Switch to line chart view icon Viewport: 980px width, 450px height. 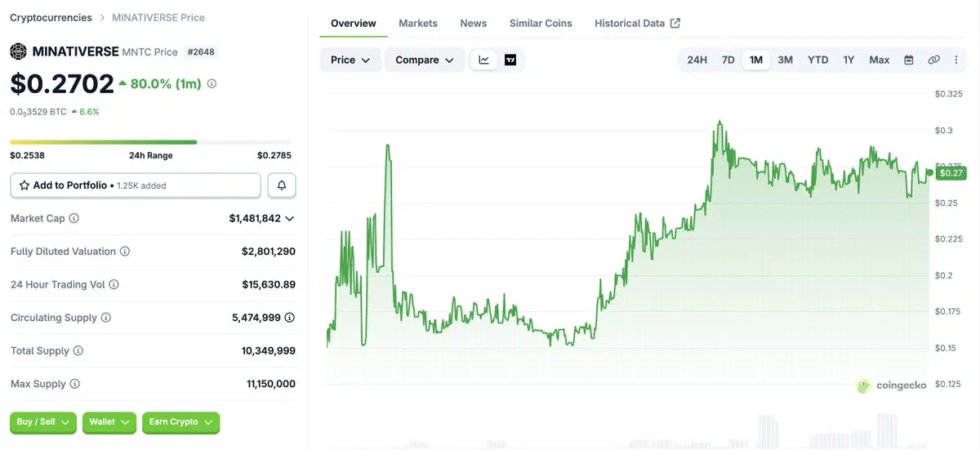tap(483, 60)
